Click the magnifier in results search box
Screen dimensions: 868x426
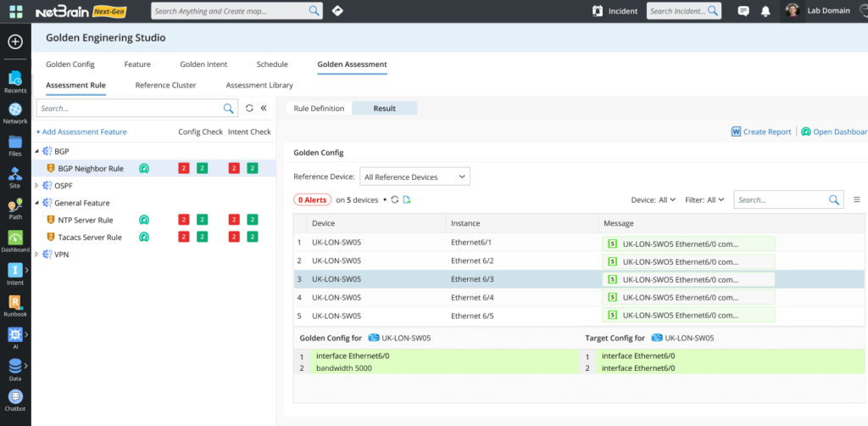click(x=834, y=200)
